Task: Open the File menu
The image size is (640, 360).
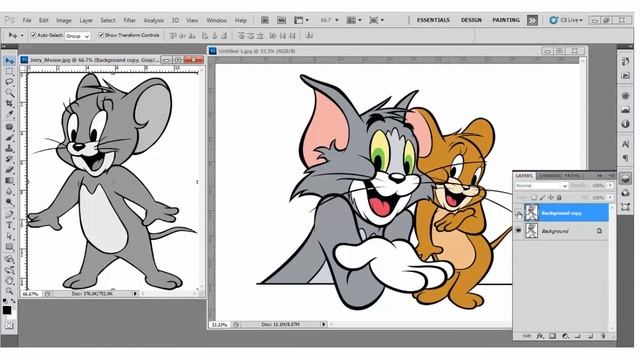Action: pos(27,20)
